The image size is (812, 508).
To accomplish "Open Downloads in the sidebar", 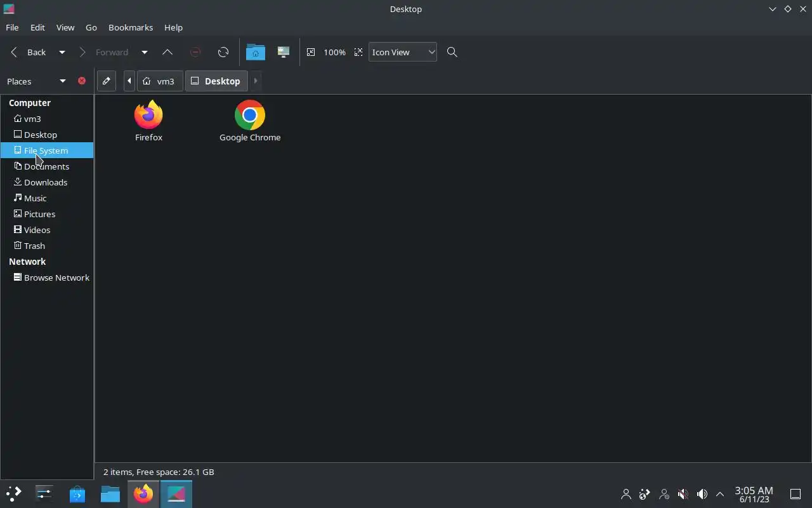I will pos(47,182).
